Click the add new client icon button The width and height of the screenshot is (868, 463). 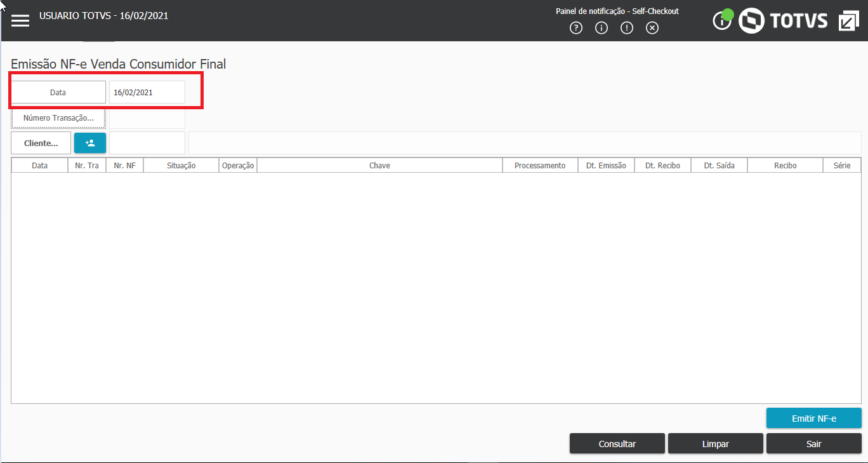(90, 143)
